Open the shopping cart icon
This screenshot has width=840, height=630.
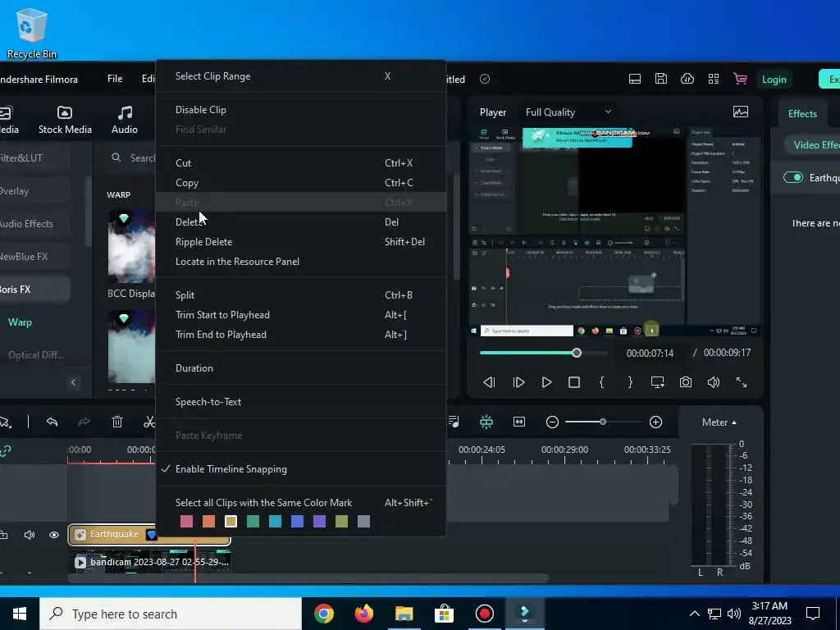pos(741,80)
